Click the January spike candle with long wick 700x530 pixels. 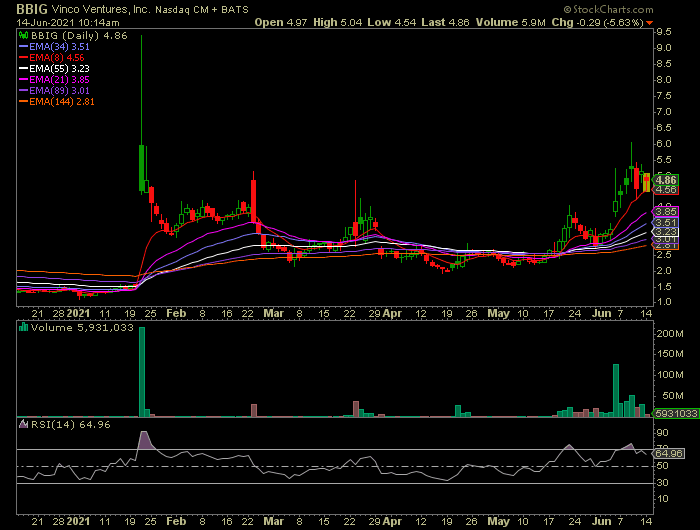[x=142, y=114]
